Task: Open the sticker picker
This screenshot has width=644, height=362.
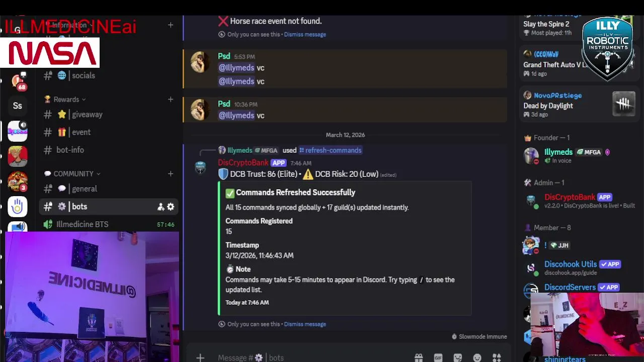Action: pos(458,357)
